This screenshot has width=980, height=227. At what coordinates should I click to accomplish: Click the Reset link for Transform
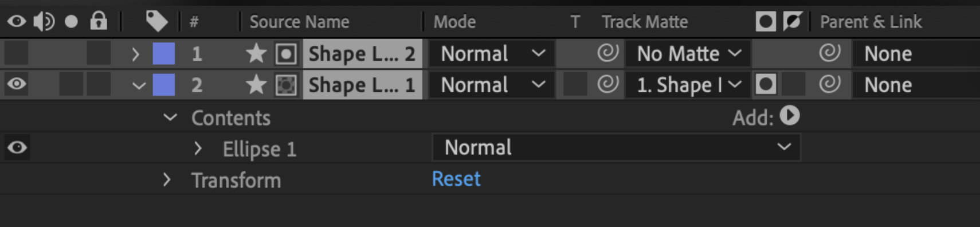coord(456,179)
